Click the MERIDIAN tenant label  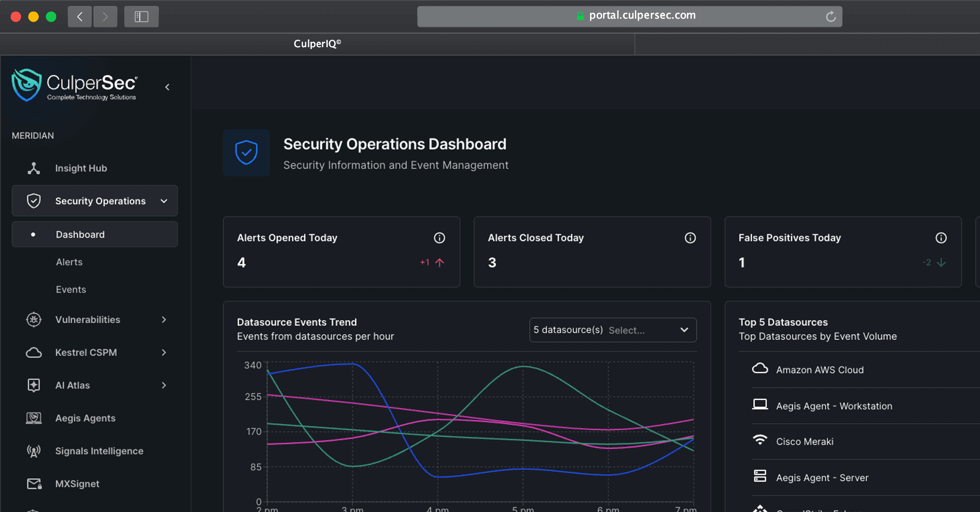click(x=33, y=135)
